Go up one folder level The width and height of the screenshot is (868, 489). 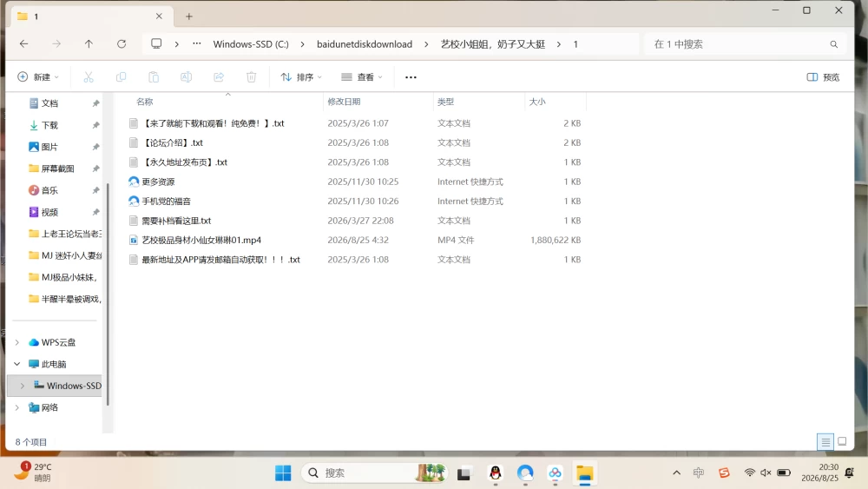pyautogui.click(x=89, y=43)
